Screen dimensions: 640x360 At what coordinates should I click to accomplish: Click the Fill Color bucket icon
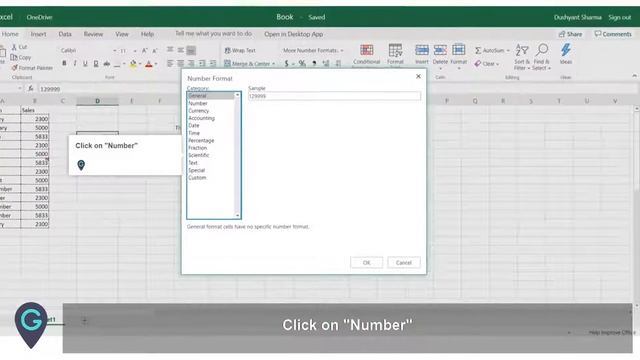133,64
